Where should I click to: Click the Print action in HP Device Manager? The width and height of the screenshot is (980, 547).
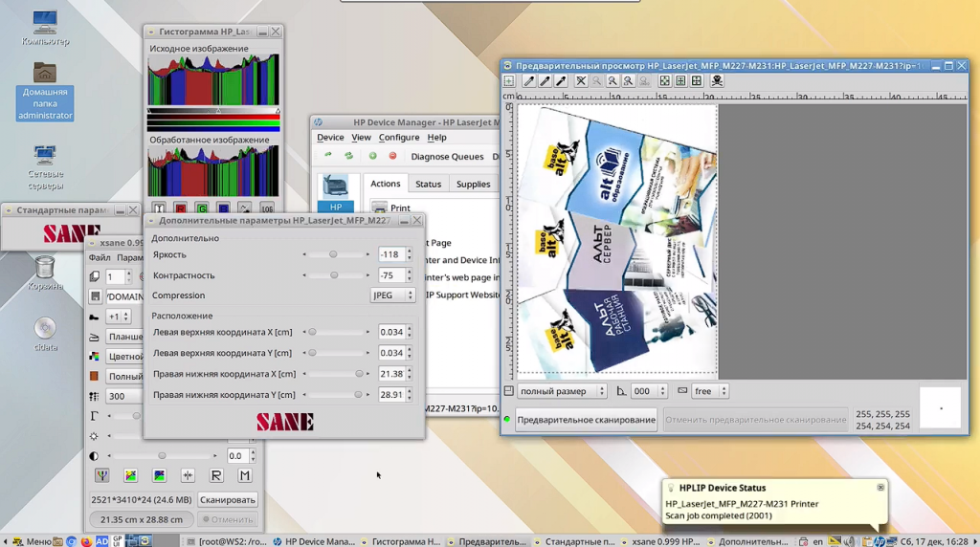click(x=391, y=208)
